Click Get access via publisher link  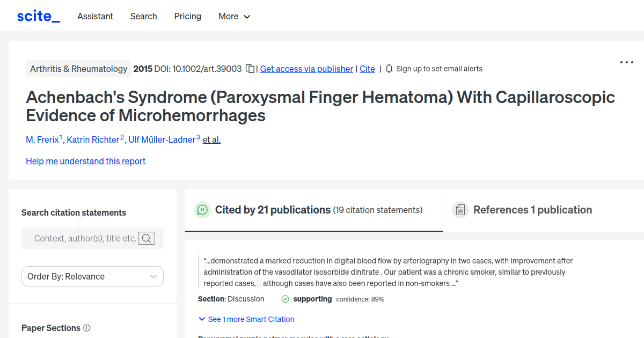point(306,69)
